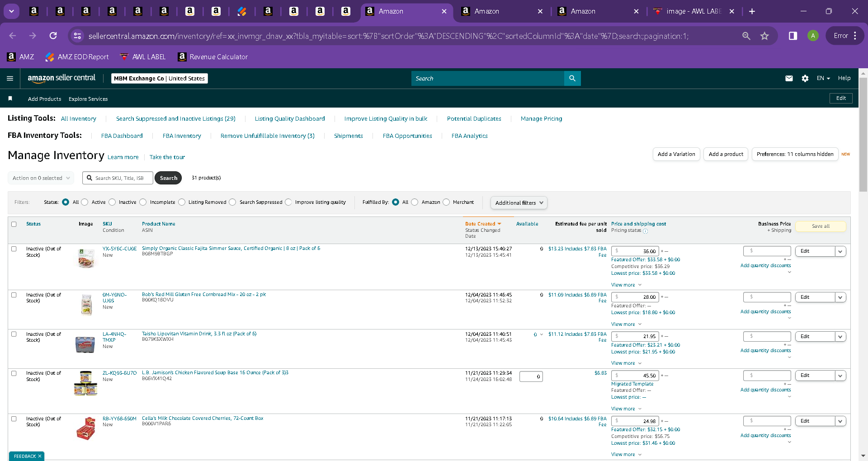Open Edit dropdown arrow for Chicken Soup Base row
Screen dimensions: 868x461
click(x=840, y=376)
